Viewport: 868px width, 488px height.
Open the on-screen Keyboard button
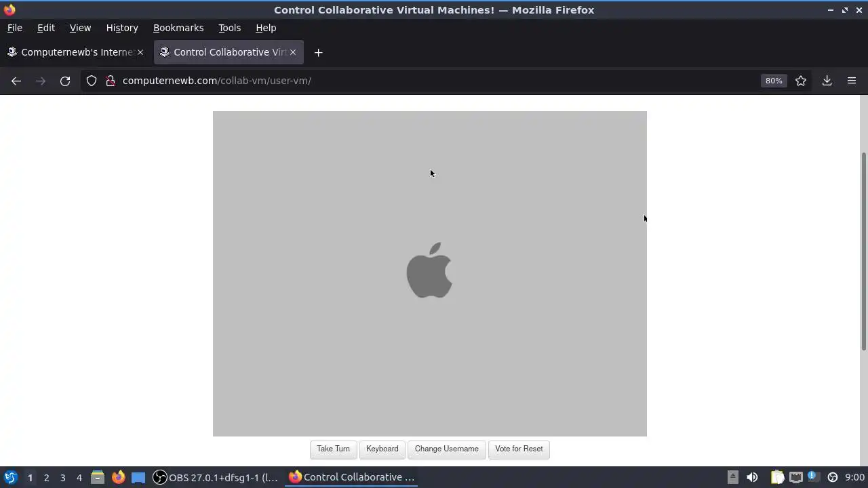pos(382,449)
